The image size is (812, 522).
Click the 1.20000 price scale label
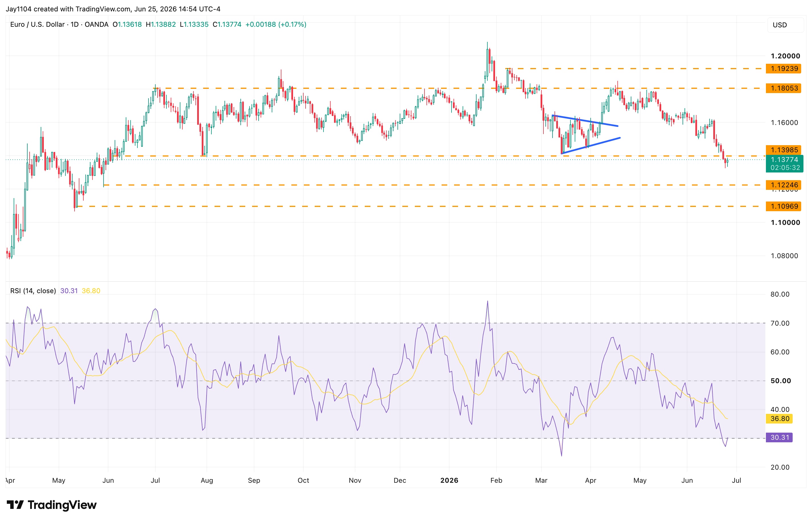785,56
